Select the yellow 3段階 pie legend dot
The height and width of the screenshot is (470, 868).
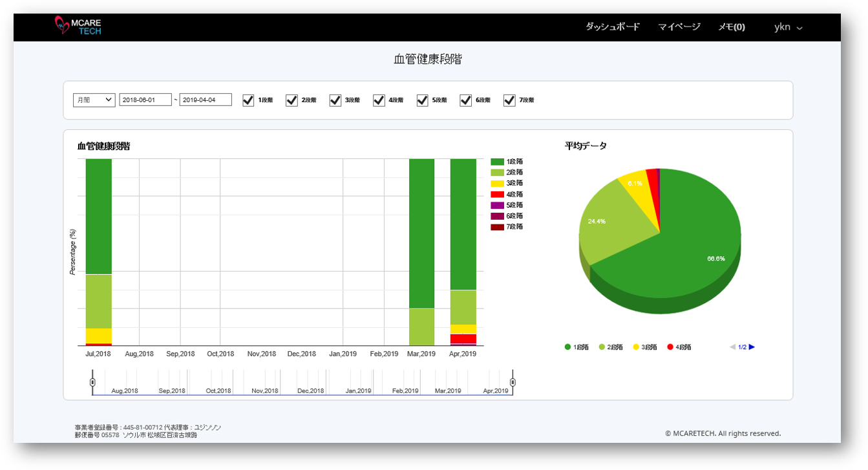(636, 347)
